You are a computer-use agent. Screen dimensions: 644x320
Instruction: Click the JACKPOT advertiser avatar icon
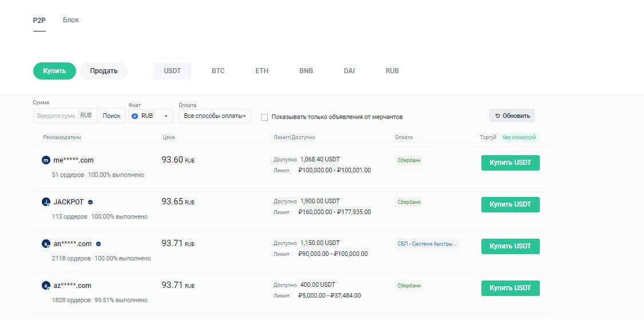pyautogui.click(x=46, y=202)
